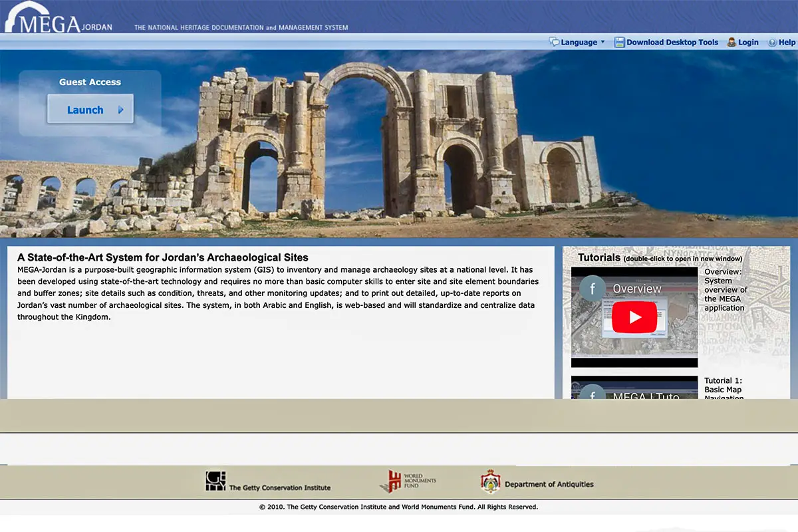Click the Login user icon
This screenshot has height=532, width=798.
point(731,42)
